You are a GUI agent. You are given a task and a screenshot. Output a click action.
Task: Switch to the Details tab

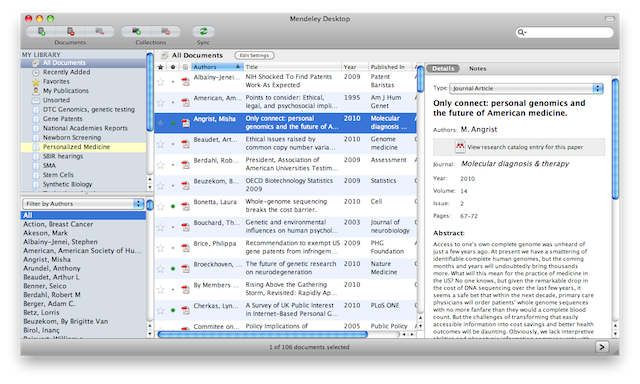pos(443,69)
